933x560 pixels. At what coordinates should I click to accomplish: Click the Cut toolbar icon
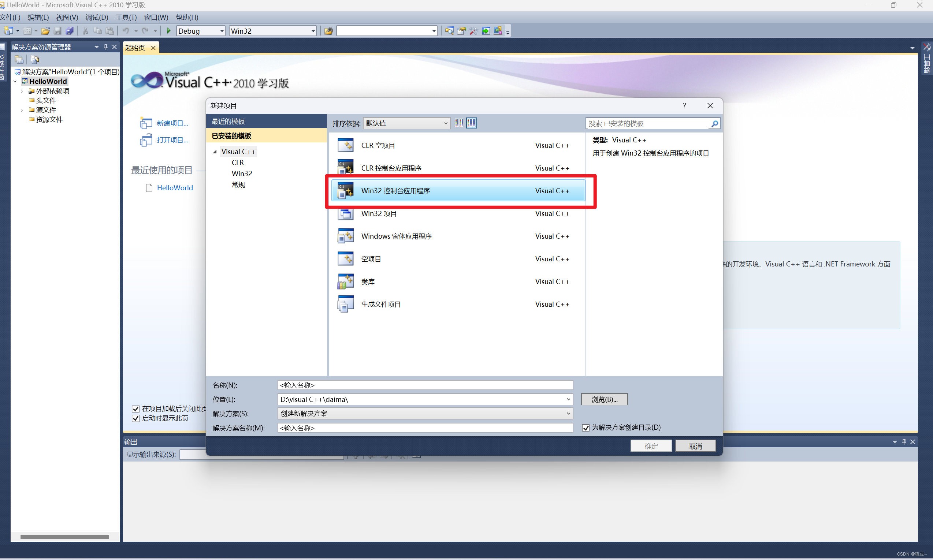[x=85, y=31]
